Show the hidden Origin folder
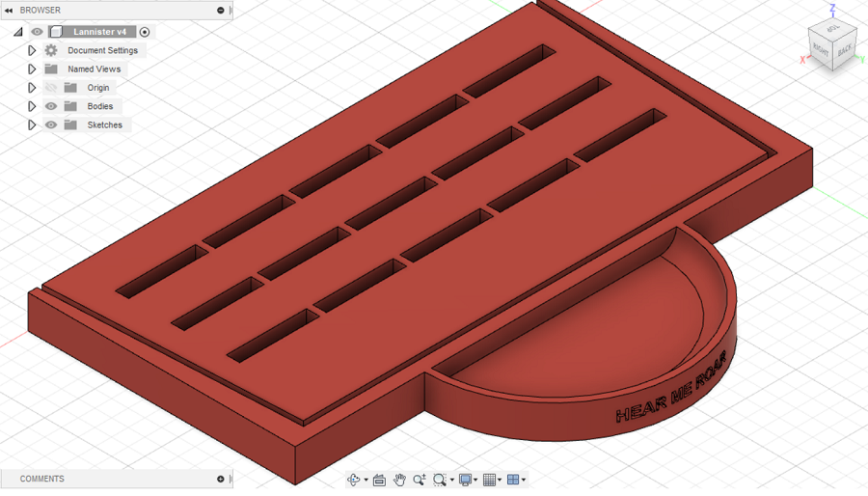Screen dimensions: 868x496 51,88
